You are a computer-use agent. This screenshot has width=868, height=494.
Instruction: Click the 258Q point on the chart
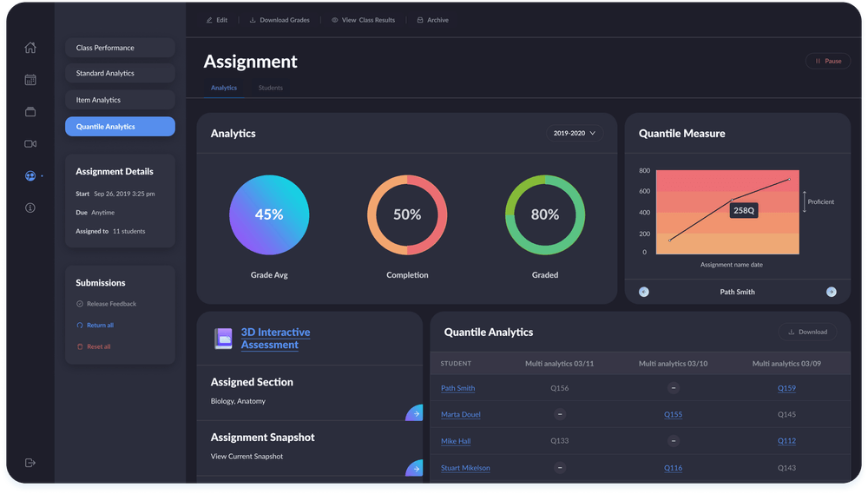click(x=733, y=200)
